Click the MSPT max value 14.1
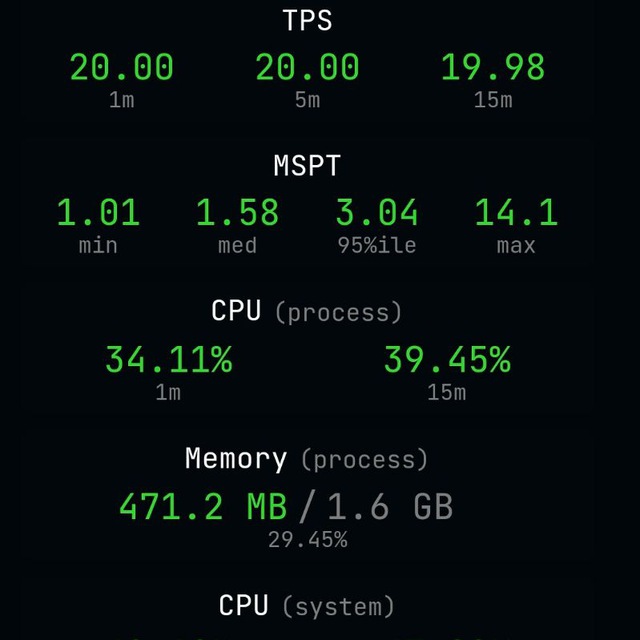The image size is (640, 640). [516, 213]
